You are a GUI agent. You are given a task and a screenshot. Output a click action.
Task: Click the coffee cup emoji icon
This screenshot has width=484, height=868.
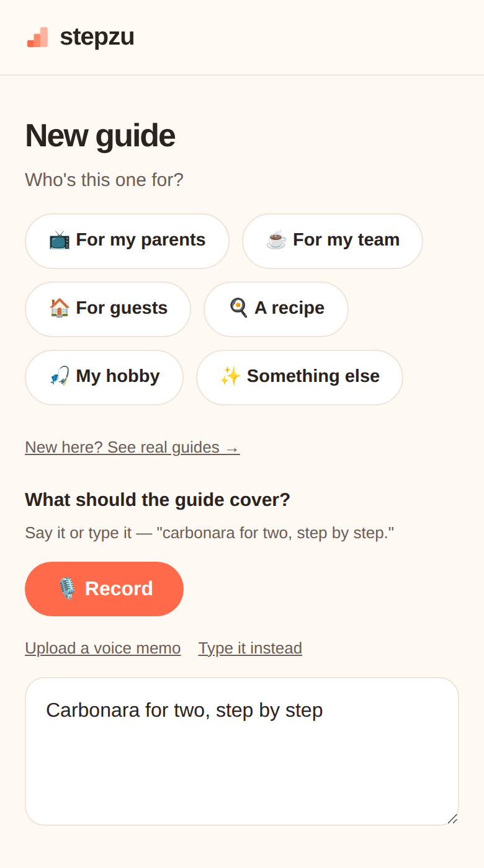click(x=277, y=240)
